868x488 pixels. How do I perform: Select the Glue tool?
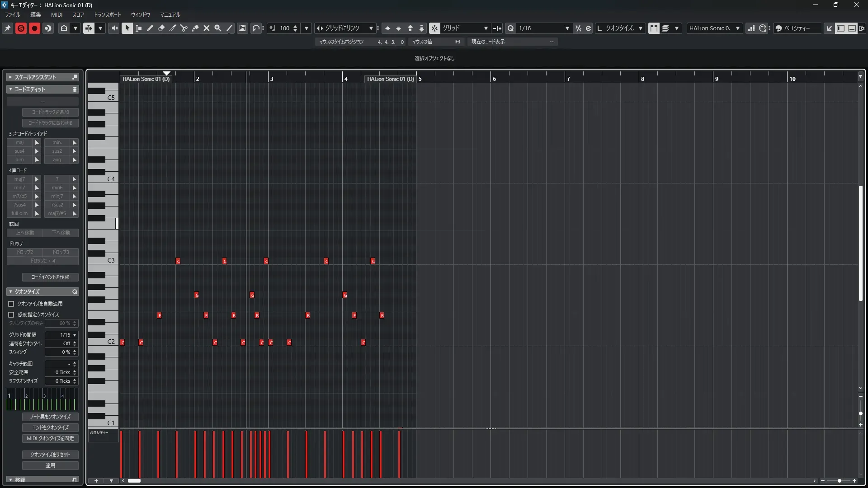tap(195, 28)
